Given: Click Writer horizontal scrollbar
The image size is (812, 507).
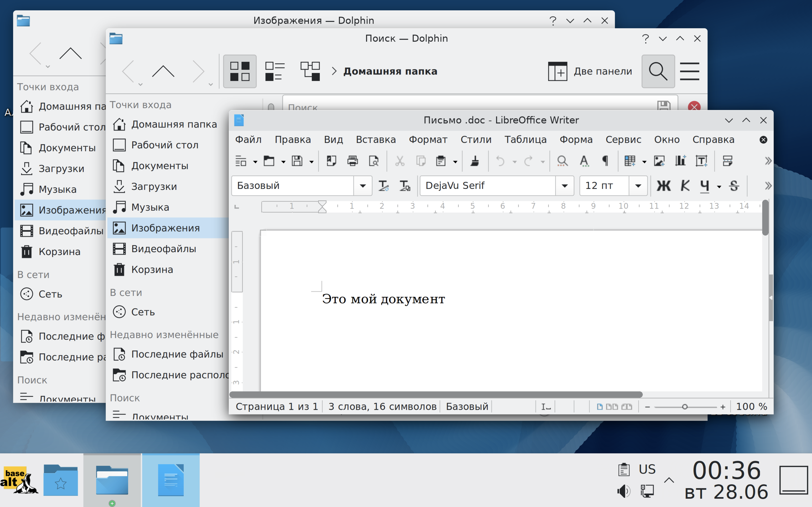Looking at the screenshot, I should click(436, 395).
